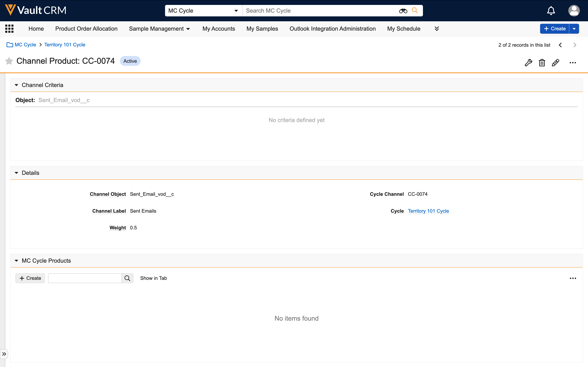Open the notifications bell

pos(551,11)
